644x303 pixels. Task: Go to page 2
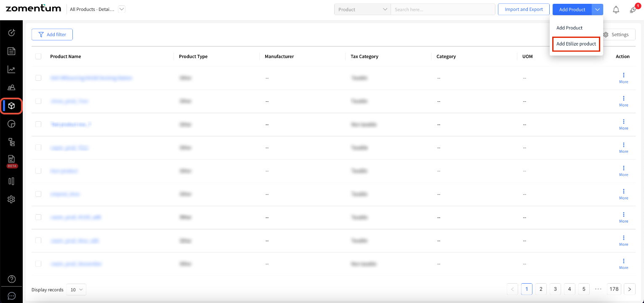coord(541,289)
